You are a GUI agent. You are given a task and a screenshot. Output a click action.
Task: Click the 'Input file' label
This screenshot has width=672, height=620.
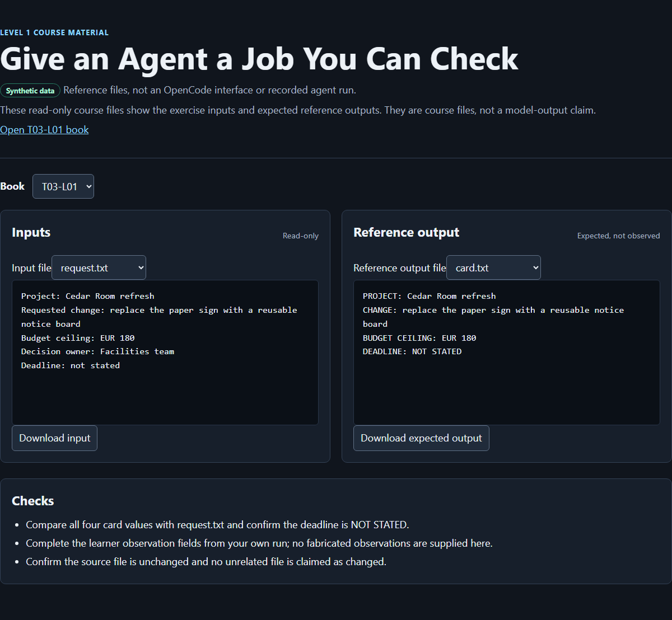[31, 268]
